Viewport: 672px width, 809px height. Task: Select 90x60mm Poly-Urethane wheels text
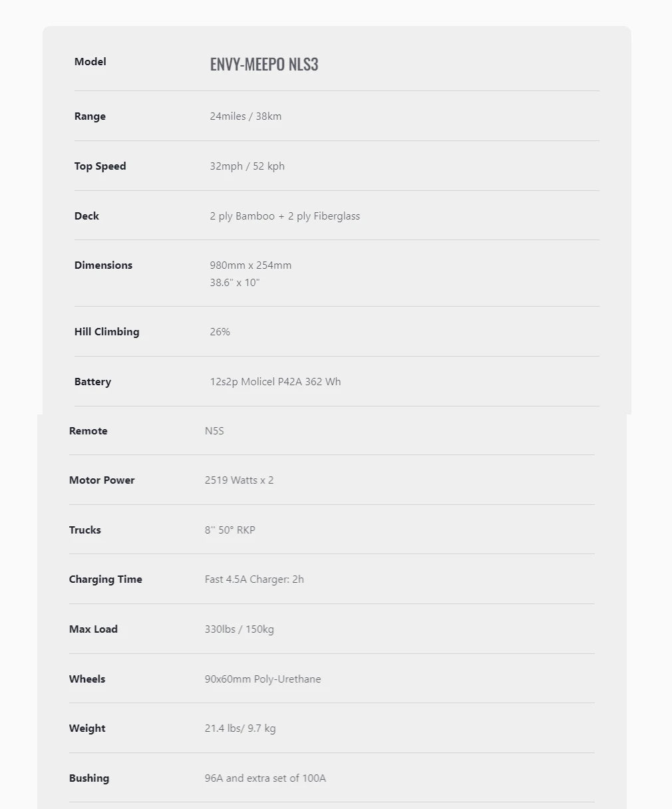(263, 679)
